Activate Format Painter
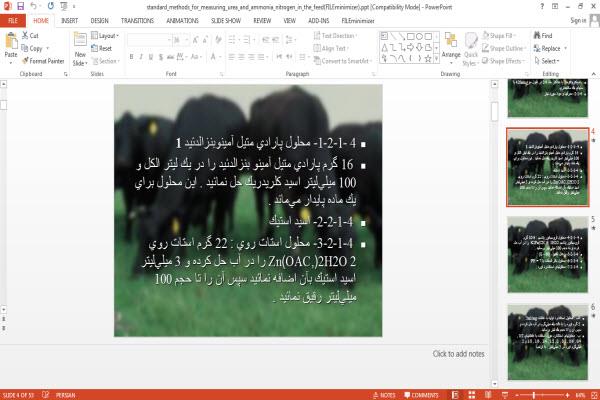The height and width of the screenshot is (400, 600). pyautogui.click(x=43, y=61)
